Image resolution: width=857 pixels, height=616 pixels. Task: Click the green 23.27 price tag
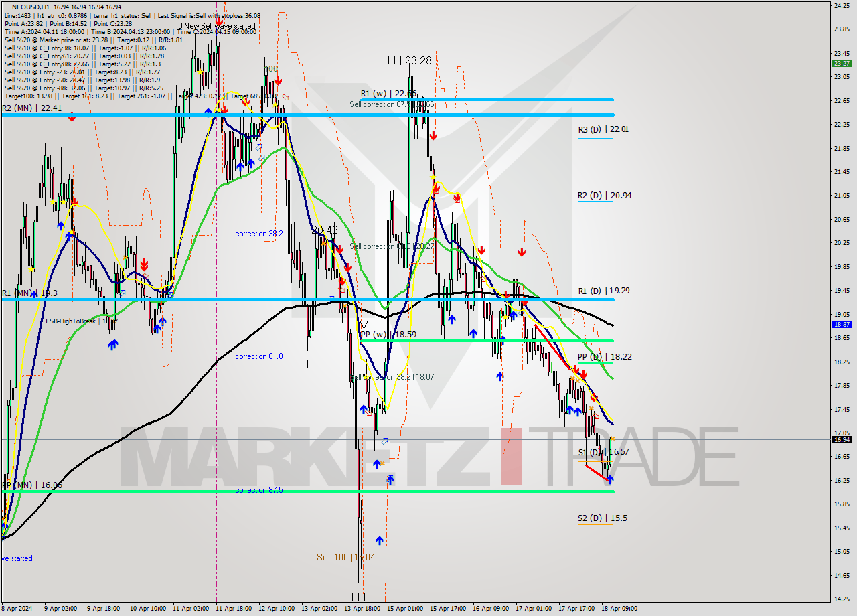point(841,63)
